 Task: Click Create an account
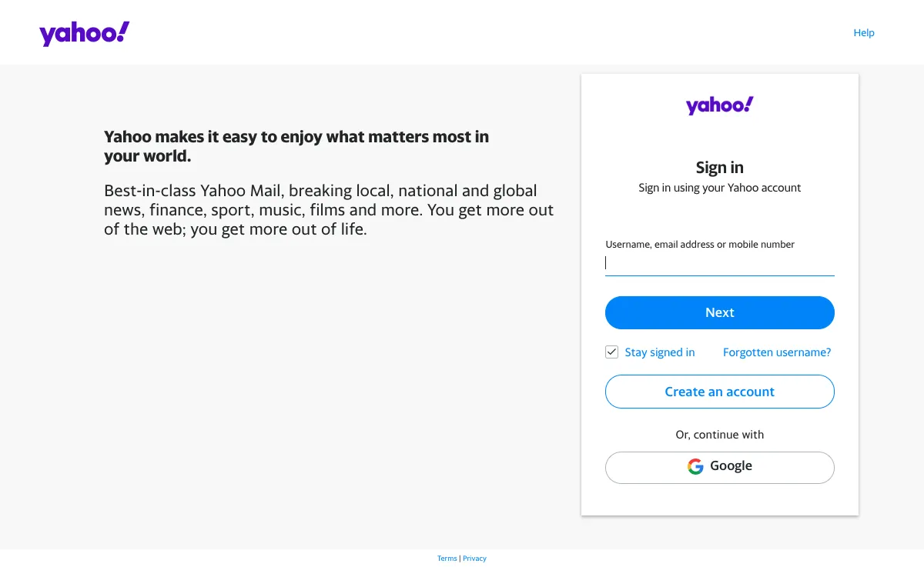click(719, 392)
